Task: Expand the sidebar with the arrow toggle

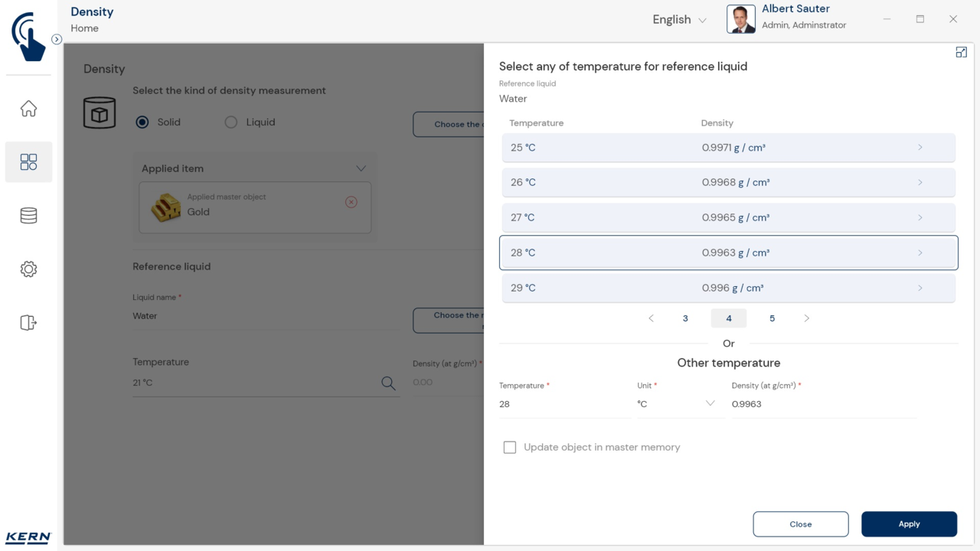Action: [x=57, y=39]
